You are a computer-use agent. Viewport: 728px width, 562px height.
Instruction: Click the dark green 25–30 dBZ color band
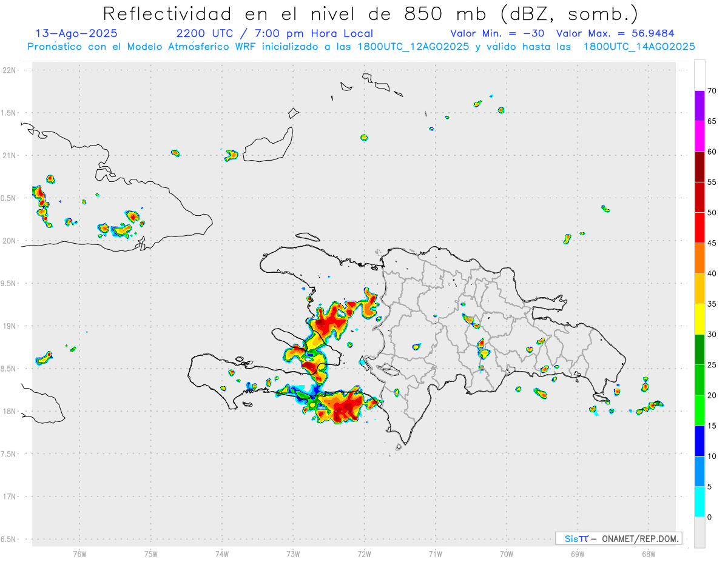click(x=700, y=350)
